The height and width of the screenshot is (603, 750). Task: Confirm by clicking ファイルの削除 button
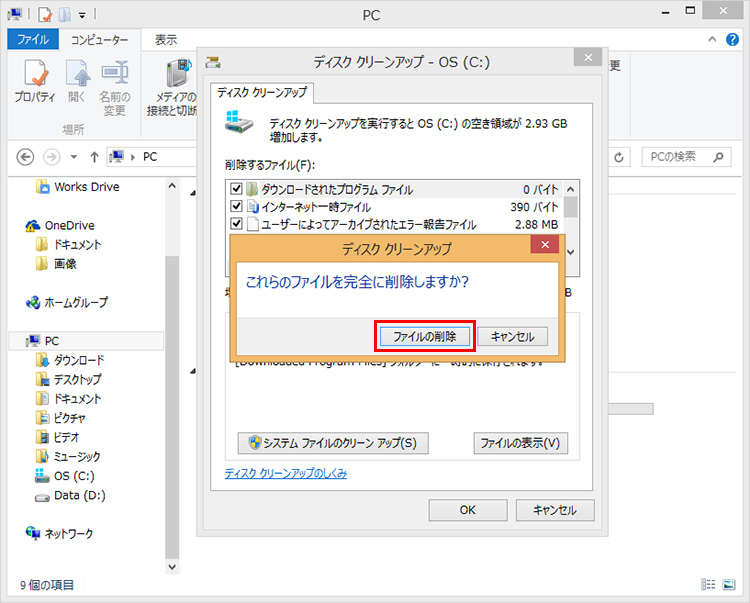(424, 336)
